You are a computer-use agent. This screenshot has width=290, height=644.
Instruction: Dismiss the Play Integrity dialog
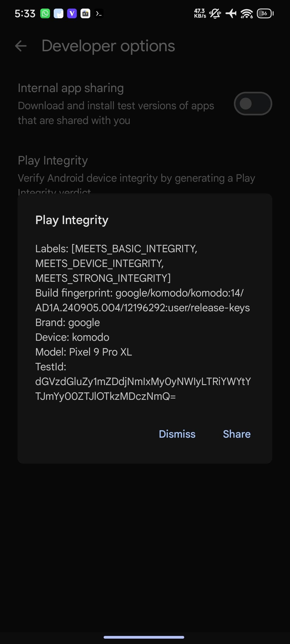pos(177,434)
